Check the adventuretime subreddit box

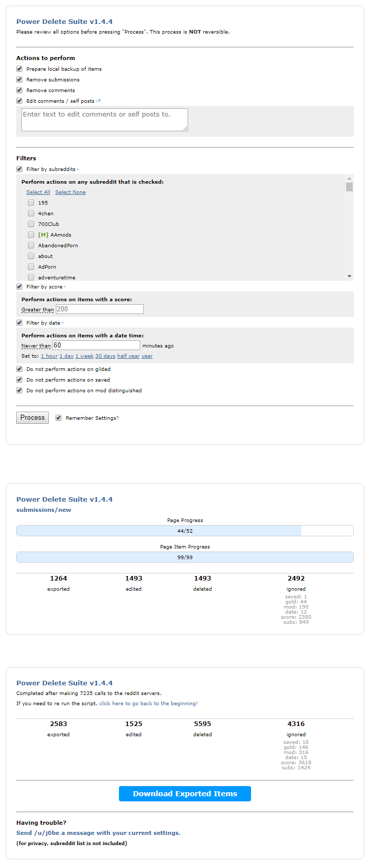click(31, 277)
